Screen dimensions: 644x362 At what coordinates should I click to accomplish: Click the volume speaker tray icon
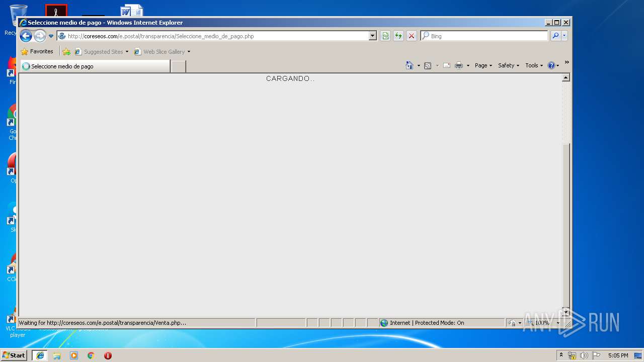[x=584, y=355]
